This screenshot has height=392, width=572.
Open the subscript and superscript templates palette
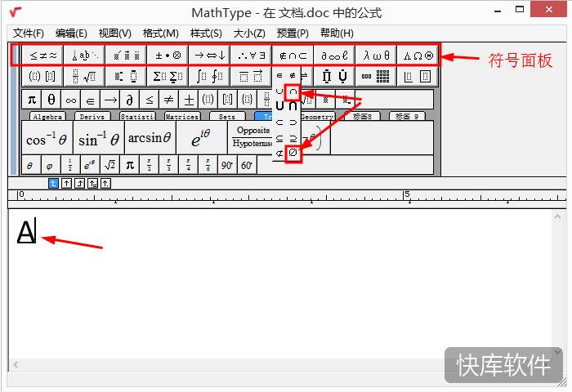click(126, 77)
